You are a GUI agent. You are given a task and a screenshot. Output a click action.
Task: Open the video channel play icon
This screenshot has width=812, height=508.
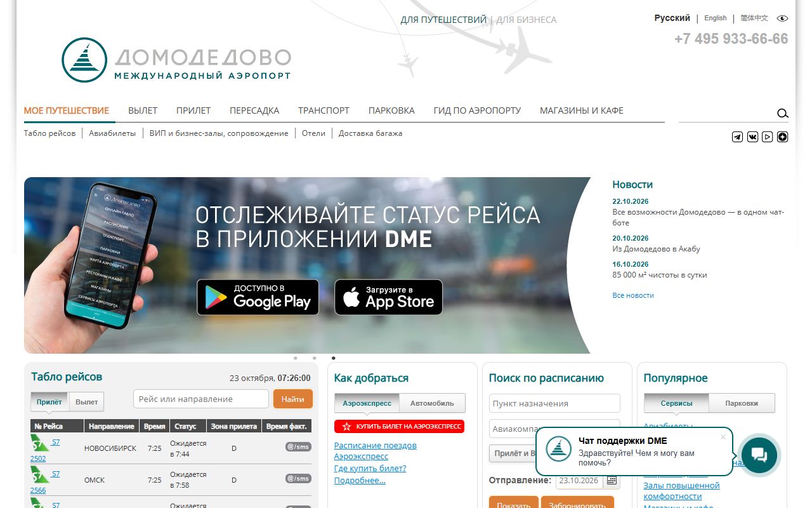click(768, 137)
